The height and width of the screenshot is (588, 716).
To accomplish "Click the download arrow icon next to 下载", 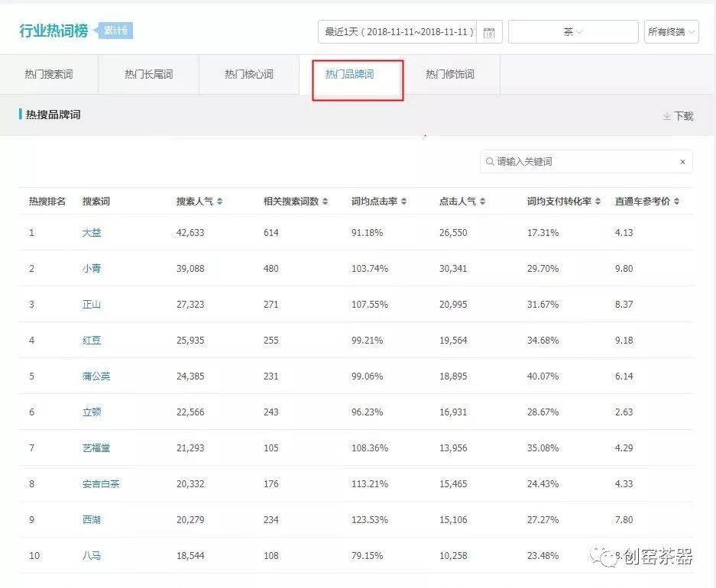I will click(666, 116).
